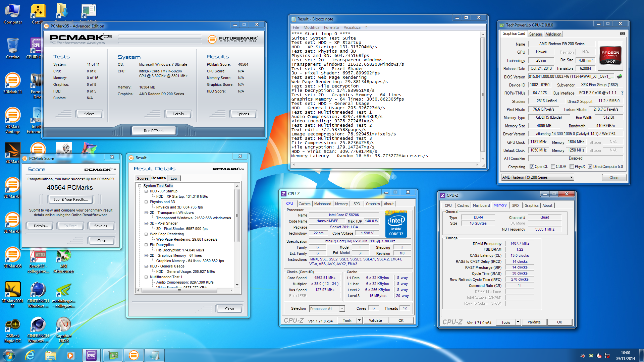Viewport: 644px width, 362px height.
Task: Collapse the 3D - Pixel Shader node
Action: click(x=146, y=223)
